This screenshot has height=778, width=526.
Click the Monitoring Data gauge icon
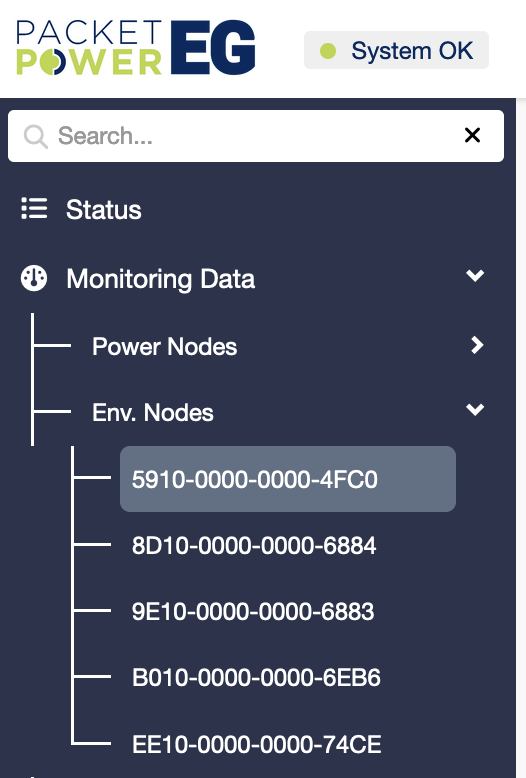coord(34,278)
